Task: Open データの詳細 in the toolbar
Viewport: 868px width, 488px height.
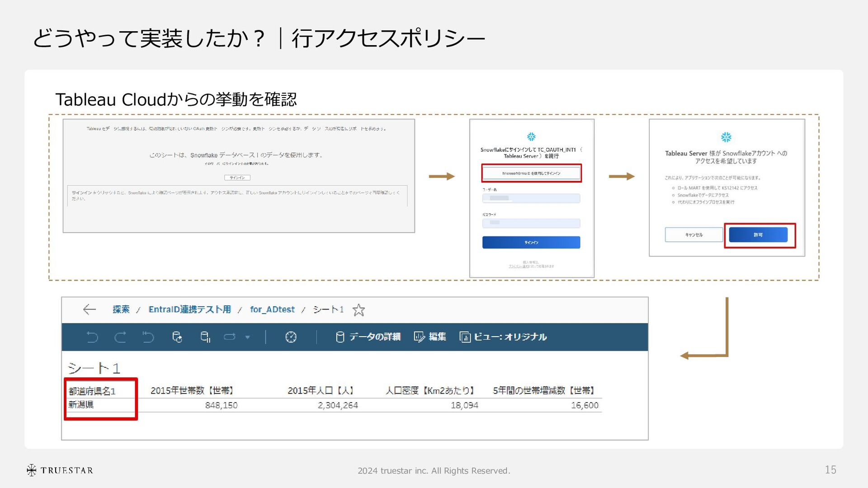Action: [368, 337]
